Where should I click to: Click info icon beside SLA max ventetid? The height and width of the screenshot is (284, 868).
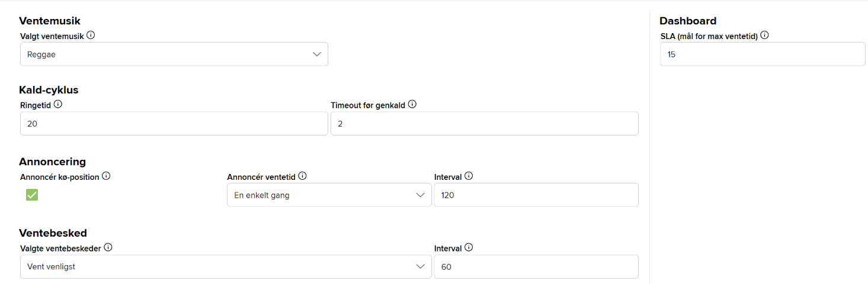764,35
